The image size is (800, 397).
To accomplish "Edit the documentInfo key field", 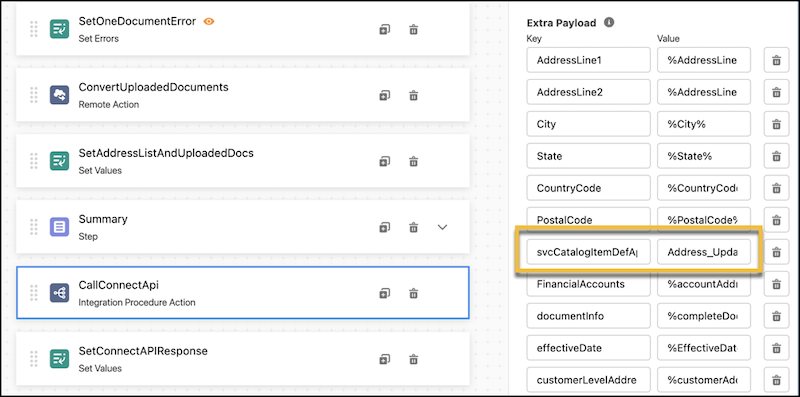I will click(588, 316).
